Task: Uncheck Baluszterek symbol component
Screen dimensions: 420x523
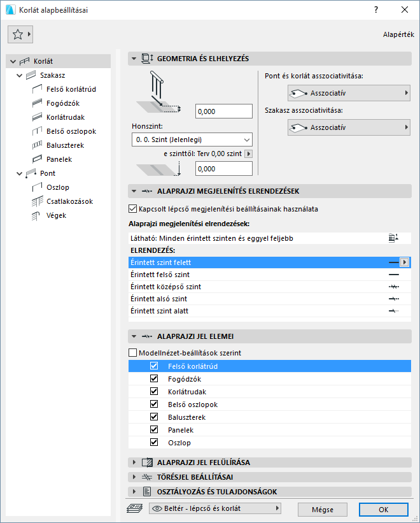Action: coord(154,417)
